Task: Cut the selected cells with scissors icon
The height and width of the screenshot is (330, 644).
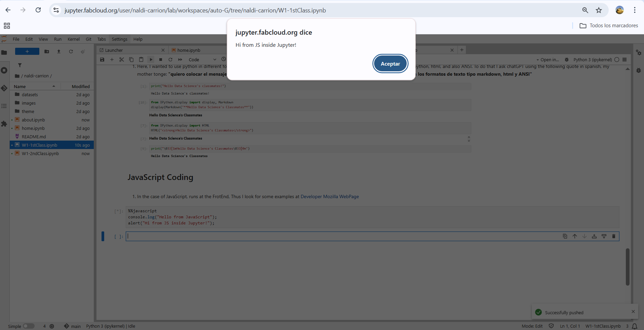Action: pos(122,60)
